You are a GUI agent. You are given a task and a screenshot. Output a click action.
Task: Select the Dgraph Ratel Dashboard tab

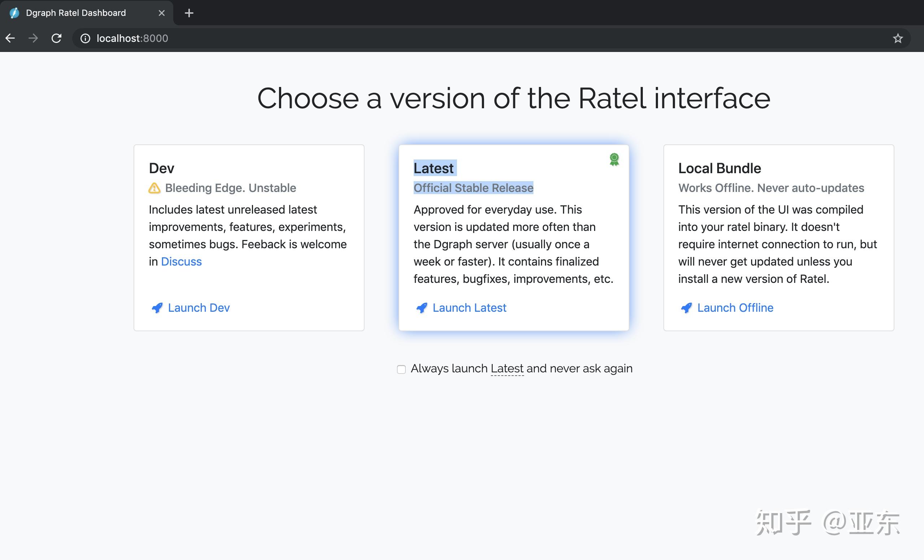click(x=76, y=13)
